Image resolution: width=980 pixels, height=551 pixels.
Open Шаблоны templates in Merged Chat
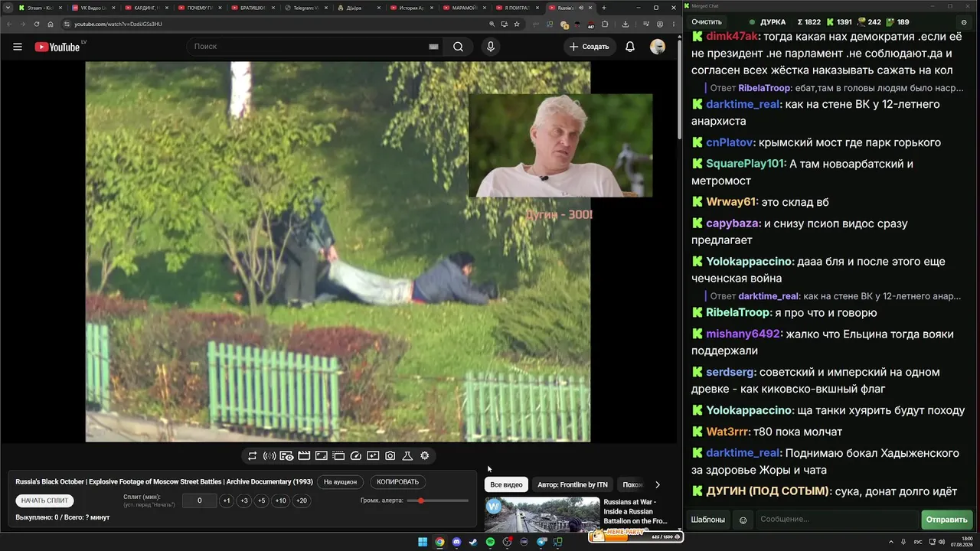click(x=708, y=520)
